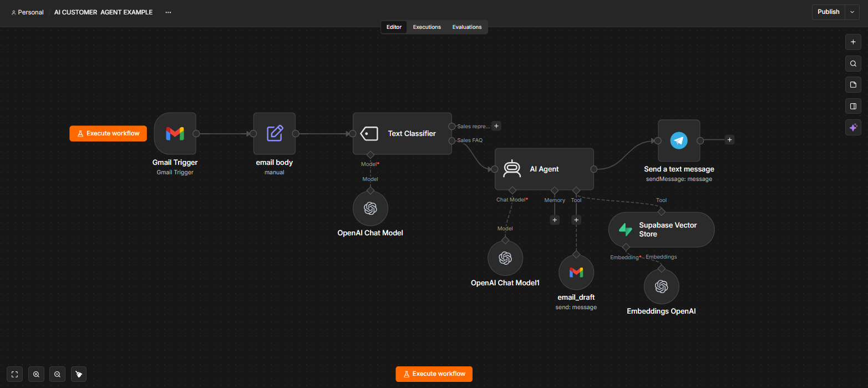Viewport: 868px width, 388px height.
Task: Toggle the side panel layout icon
Action: point(853,106)
